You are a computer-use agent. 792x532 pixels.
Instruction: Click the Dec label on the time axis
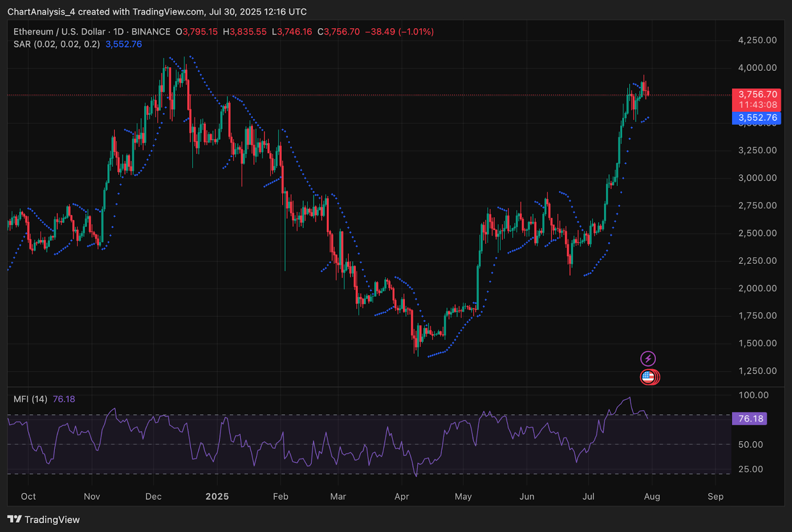pyautogui.click(x=153, y=496)
